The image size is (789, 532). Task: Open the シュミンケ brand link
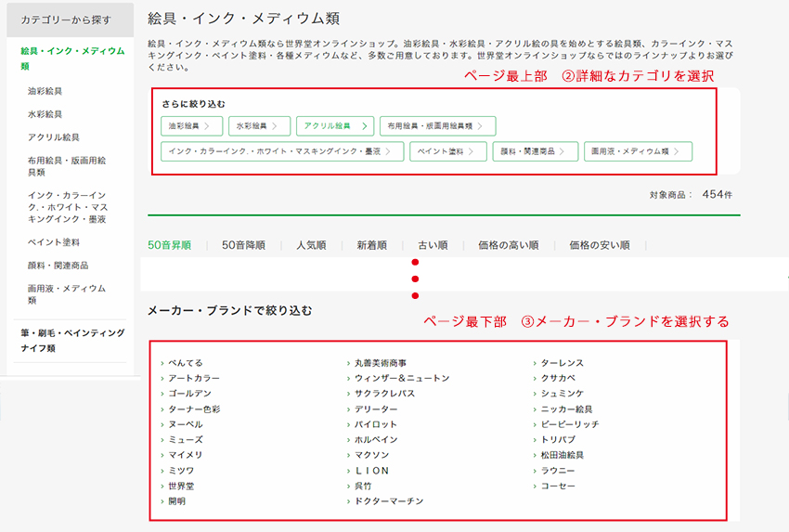pos(563,393)
